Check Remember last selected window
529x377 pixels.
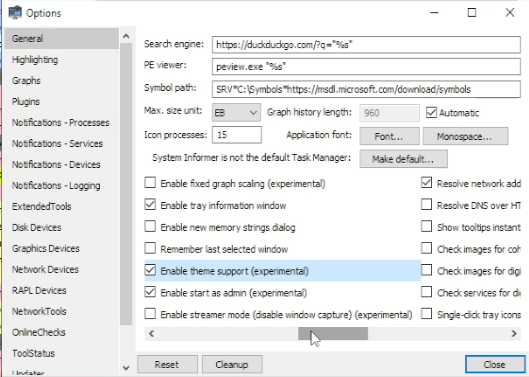(x=150, y=248)
